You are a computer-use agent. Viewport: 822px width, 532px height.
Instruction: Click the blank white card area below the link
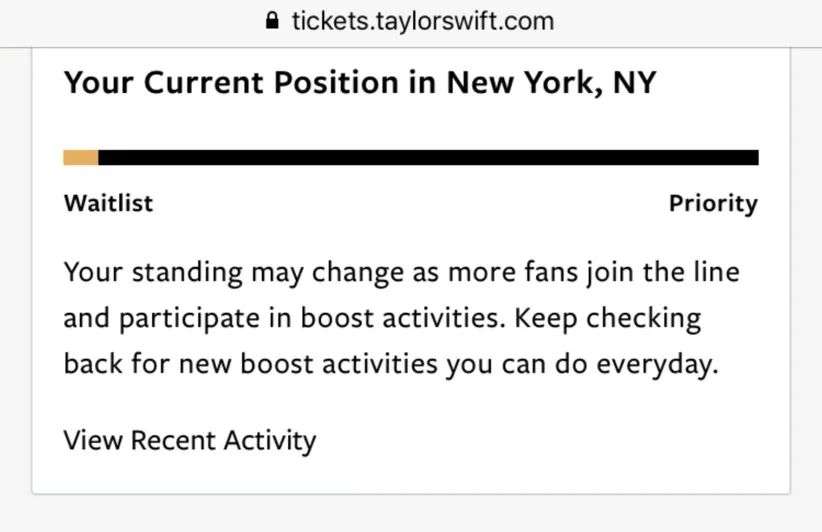click(x=411, y=474)
